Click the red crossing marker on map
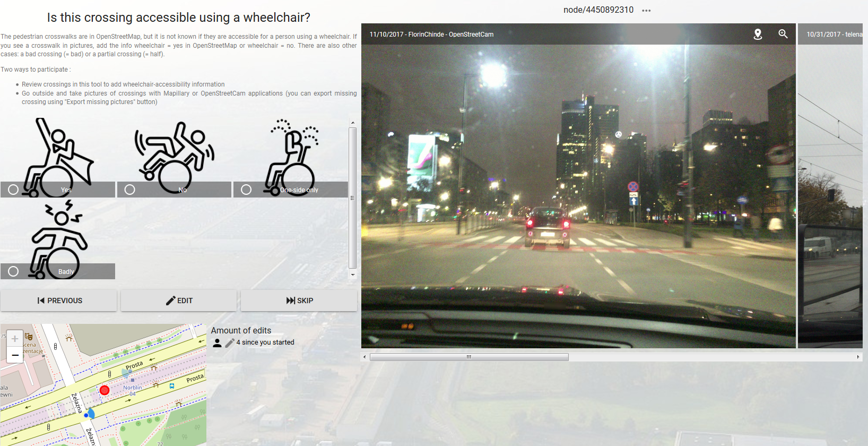868x446 pixels. (x=105, y=390)
